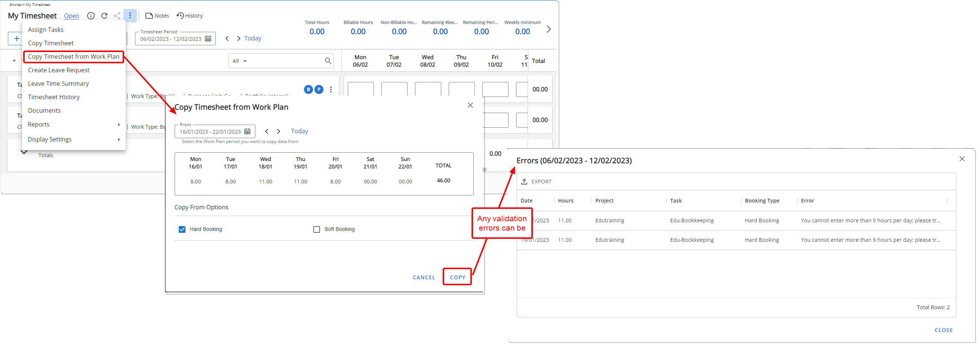Uncheck the Hard Booking checkbox

[182, 229]
